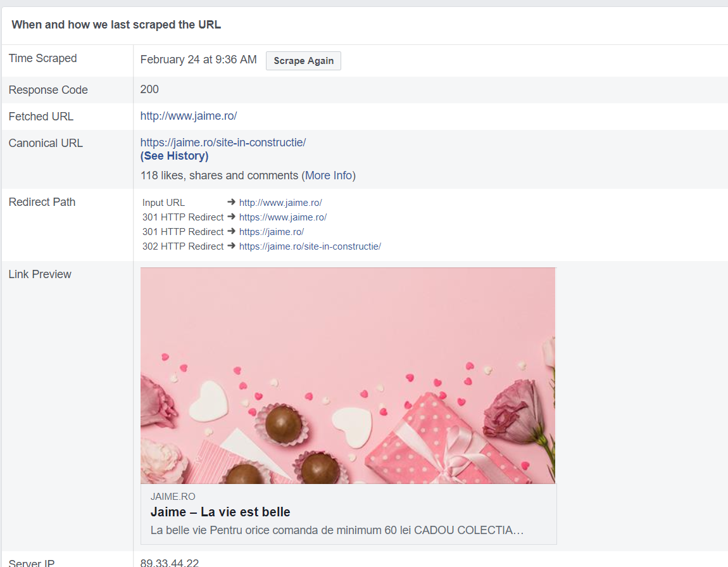Click the Response Code row label
728x567 pixels.
tap(48, 90)
